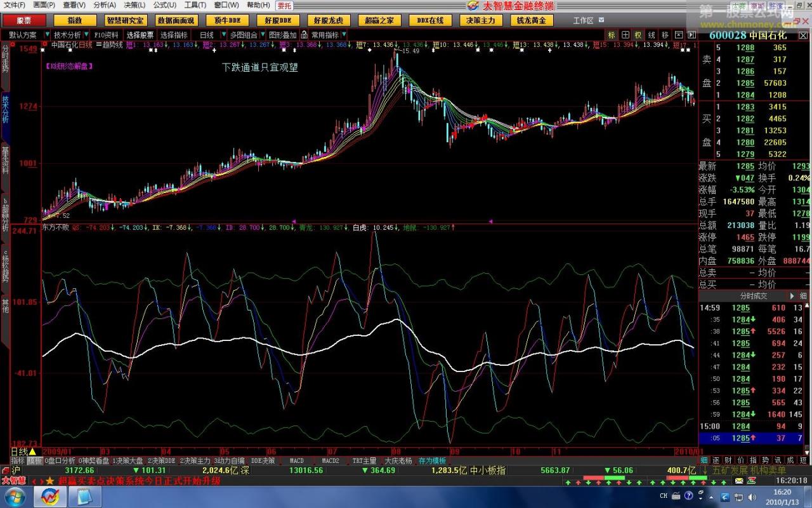Open 数据面面观 toolbar button
The width and height of the screenshot is (812, 508).
click(x=176, y=20)
